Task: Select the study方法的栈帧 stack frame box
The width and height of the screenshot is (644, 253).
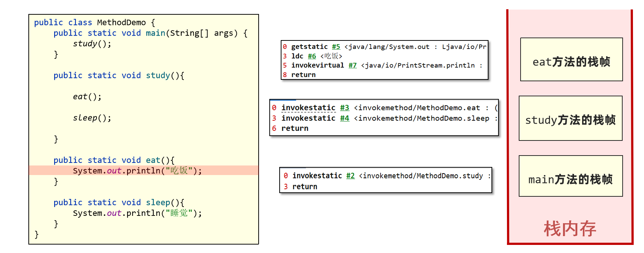Action: pyautogui.click(x=570, y=118)
